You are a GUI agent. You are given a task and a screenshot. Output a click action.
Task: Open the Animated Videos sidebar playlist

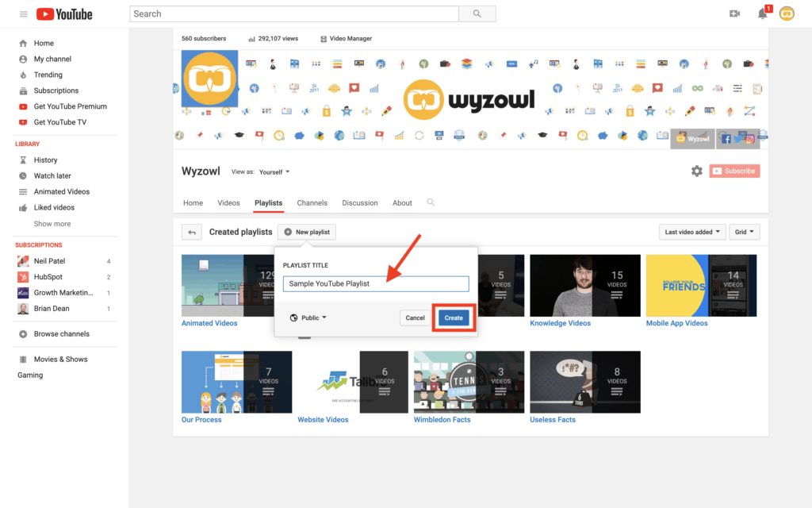point(63,192)
